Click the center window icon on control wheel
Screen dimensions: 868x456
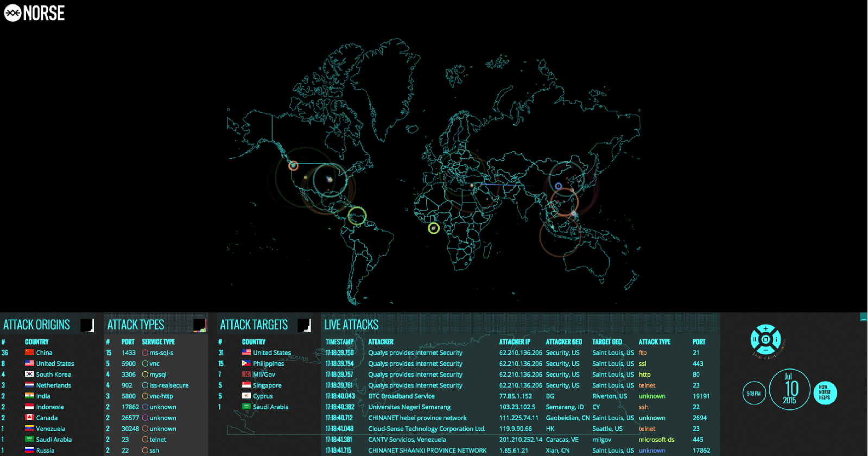pos(765,339)
